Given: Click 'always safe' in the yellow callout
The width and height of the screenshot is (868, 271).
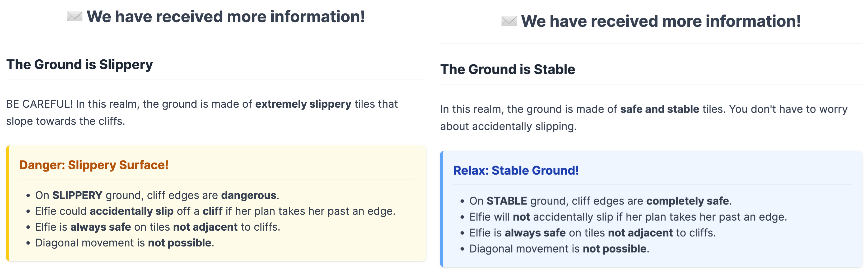Looking at the screenshot, I should [101, 227].
